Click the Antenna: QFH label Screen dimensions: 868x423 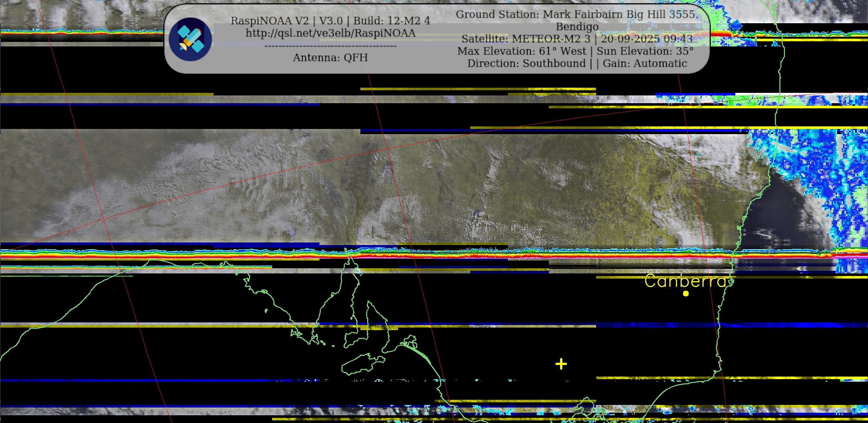tap(330, 58)
